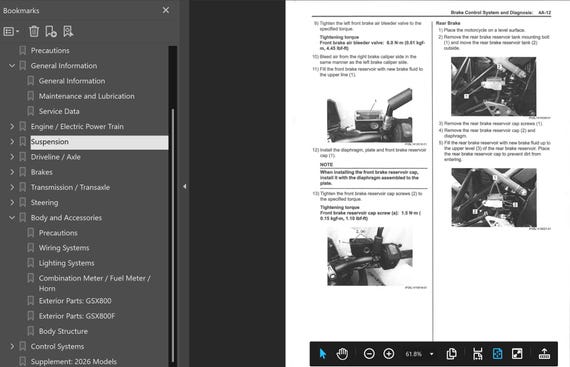Screen dimensions: 570x367
Task: Open Exterior Parts: GSX800F bookmark
Action: [77, 316]
